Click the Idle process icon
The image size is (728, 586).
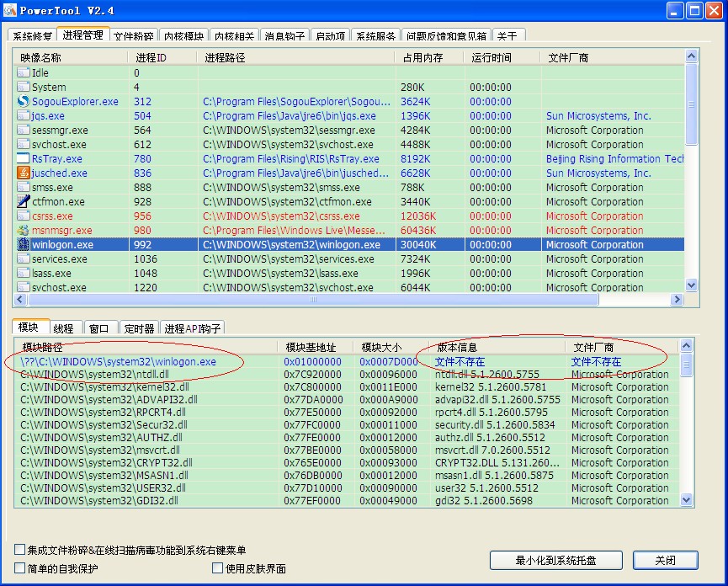tap(24, 72)
